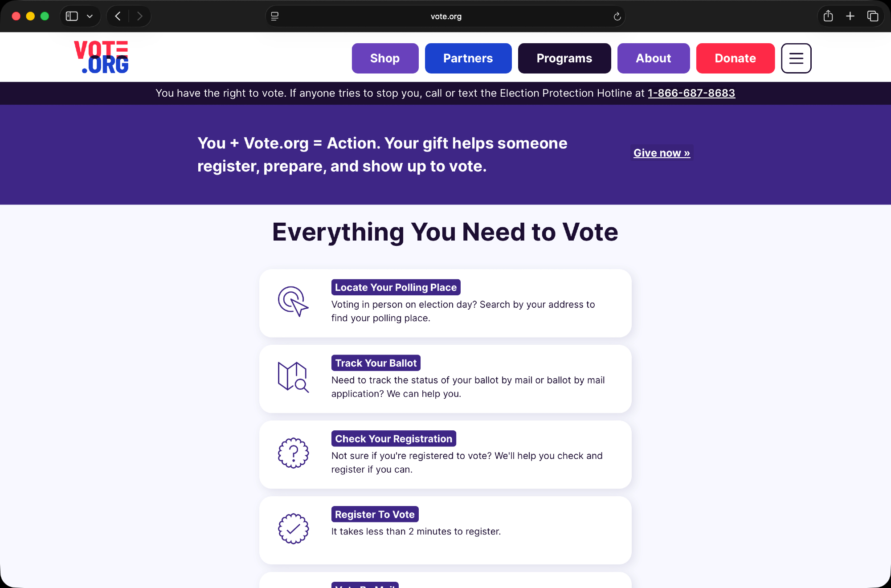891x588 pixels.
Task: Focus the vote.org address bar
Action: point(445,16)
